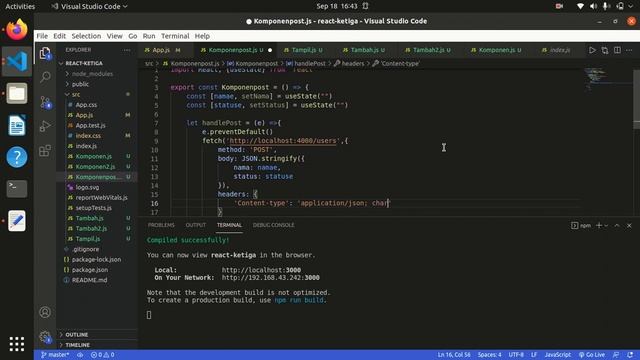Open the Explorer view in activity bar
This screenshot has height=360, width=640.
[45, 53]
